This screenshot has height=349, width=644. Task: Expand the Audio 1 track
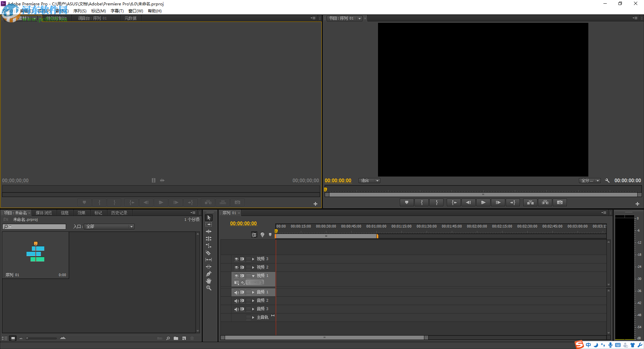pyautogui.click(x=253, y=292)
